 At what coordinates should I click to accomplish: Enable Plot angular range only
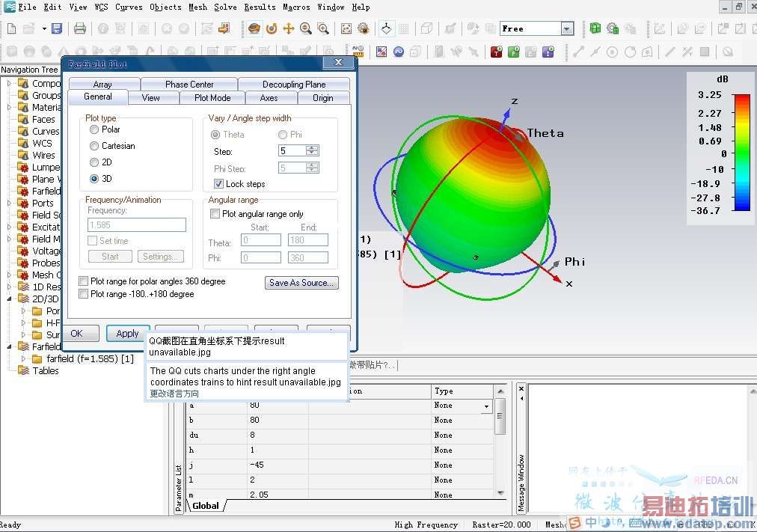point(215,214)
